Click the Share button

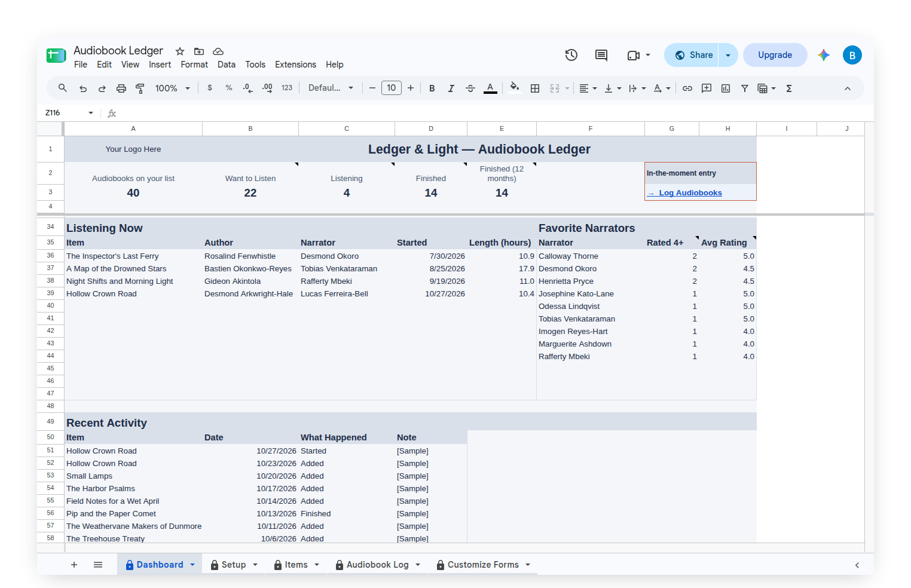pos(693,55)
